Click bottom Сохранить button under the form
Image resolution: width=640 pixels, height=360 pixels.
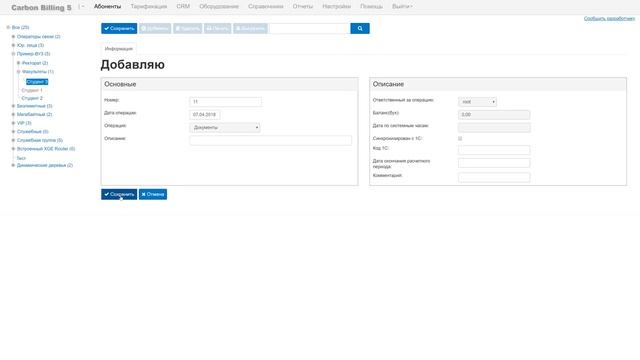(119, 194)
